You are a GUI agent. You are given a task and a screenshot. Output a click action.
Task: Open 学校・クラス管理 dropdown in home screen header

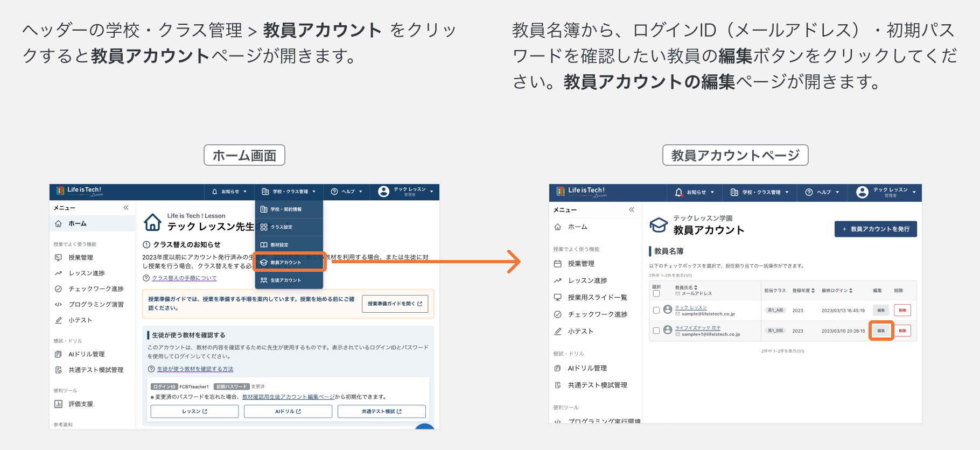pyautogui.click(x=289, y=192)
